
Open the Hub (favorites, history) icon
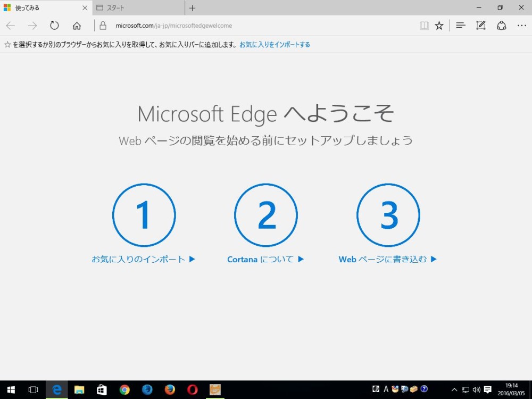point(461,26)
